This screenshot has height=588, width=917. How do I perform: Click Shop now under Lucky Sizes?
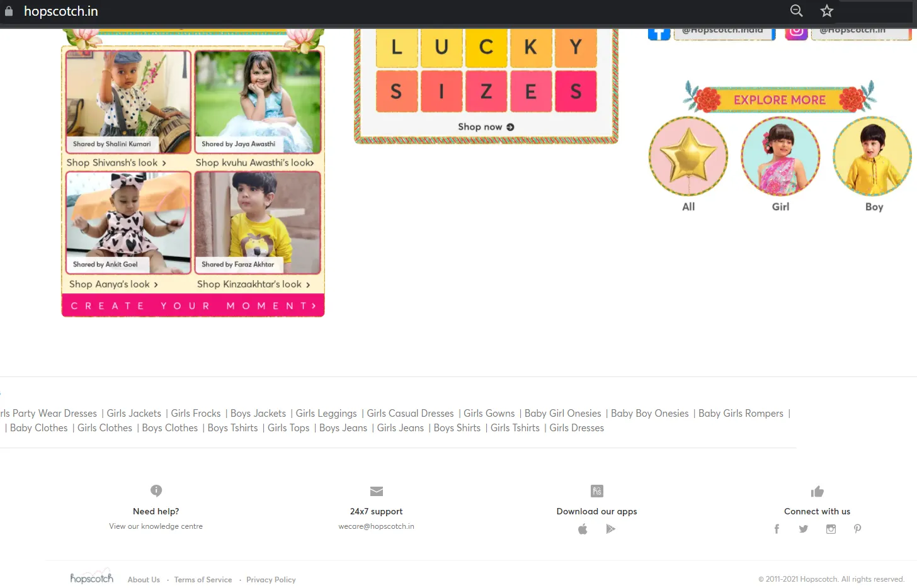486,127
